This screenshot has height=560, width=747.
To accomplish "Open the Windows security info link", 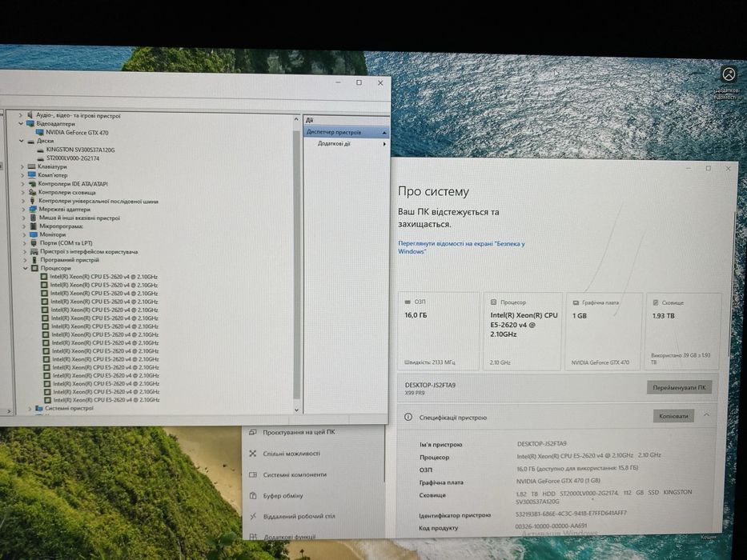I will [461, 247].
